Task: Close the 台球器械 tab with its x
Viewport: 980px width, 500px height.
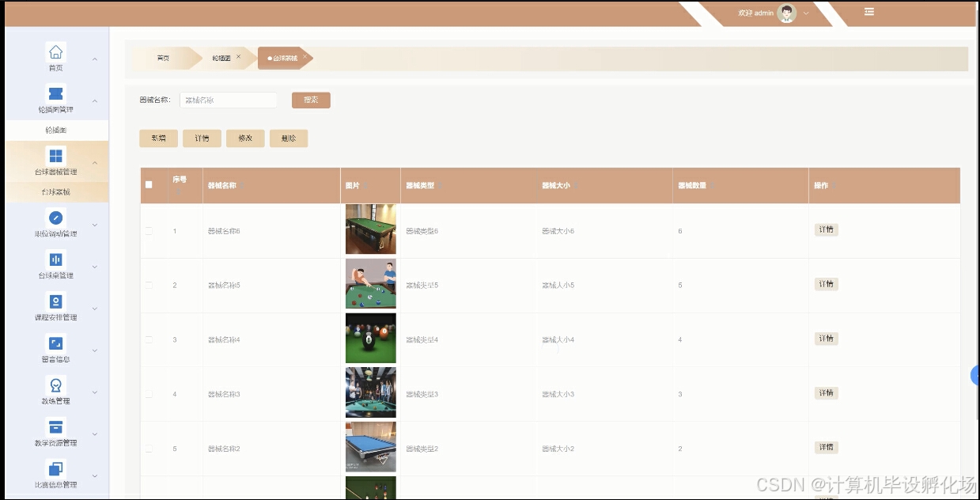Action: (x=305, y=56)
